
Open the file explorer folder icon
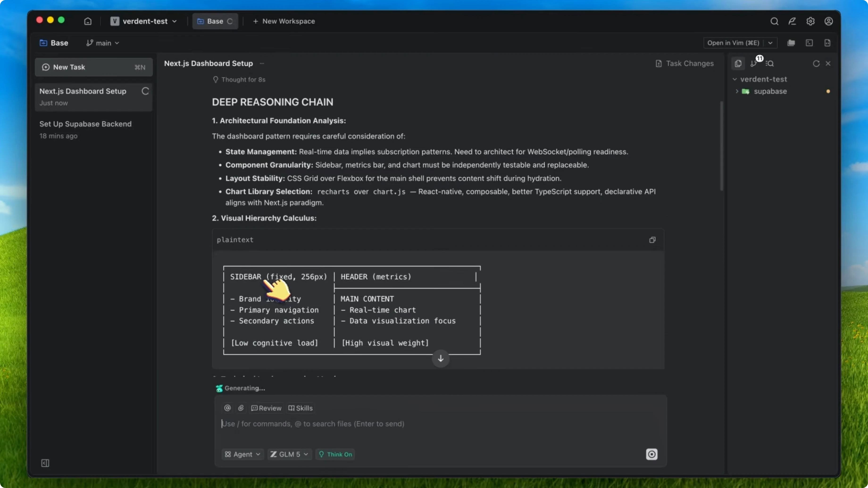(791, 43)
